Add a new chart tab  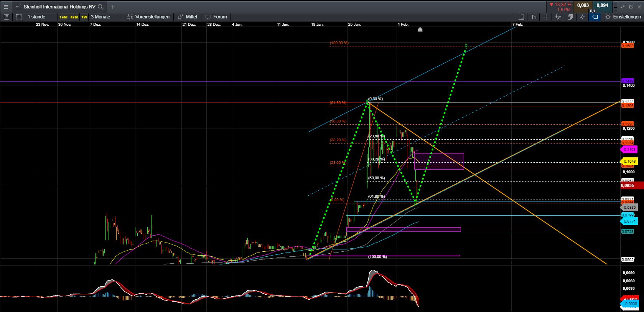point(112,7)
